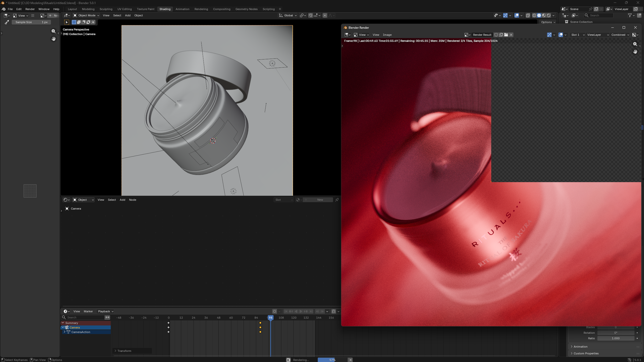The width and height of the screenshot is (644, 362).
Task: Open the viewport object visibility eye menu
Action: coord(497,15)
